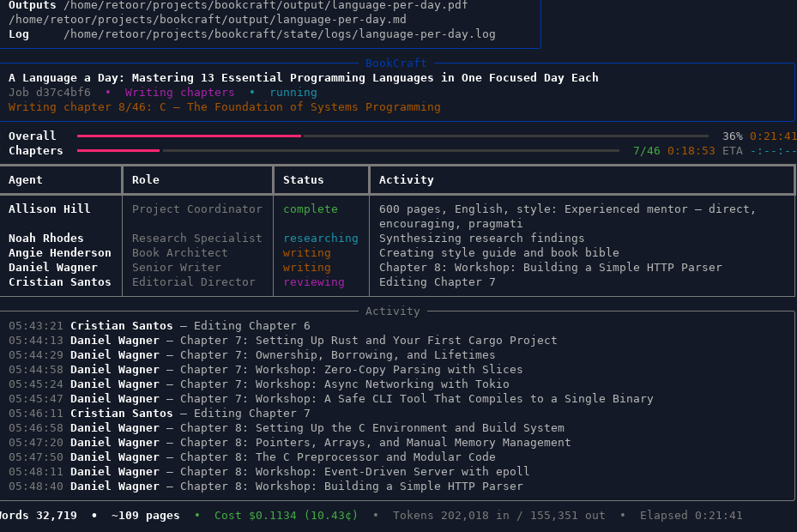Click the 'complete' status of Allison Hill
This screenshot has width=797, height=532.
coord(310,209)
